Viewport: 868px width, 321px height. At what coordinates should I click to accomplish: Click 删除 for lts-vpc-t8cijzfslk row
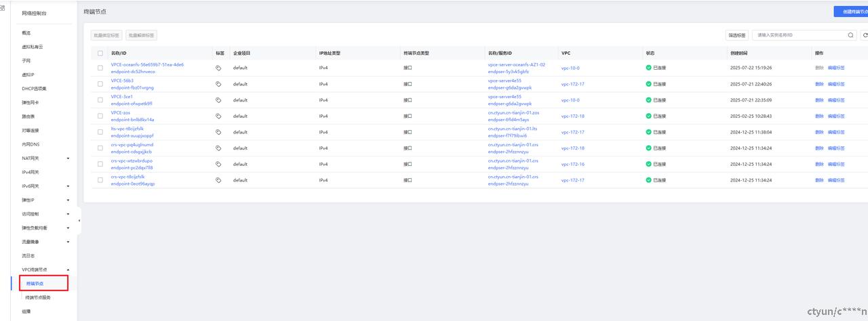(x=819, y=132)
